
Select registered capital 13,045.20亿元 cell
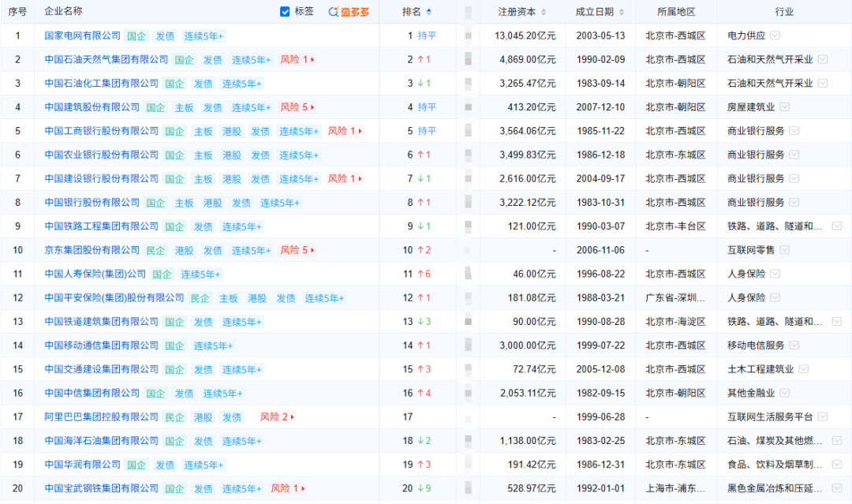click(525, 35)
